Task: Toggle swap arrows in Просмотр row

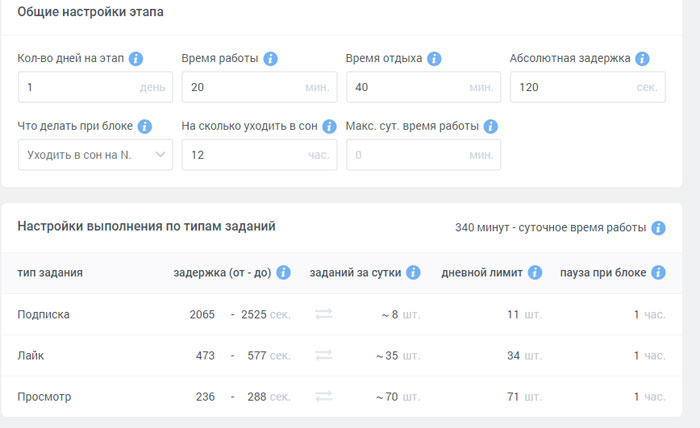Action: [324, 396]
